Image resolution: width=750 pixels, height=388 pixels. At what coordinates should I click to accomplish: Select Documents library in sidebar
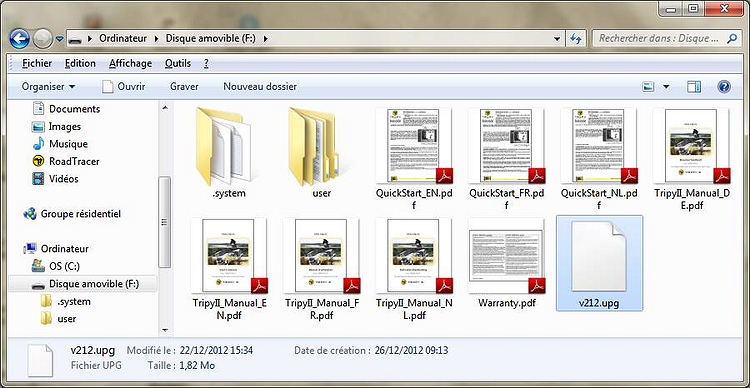[66, 109]
